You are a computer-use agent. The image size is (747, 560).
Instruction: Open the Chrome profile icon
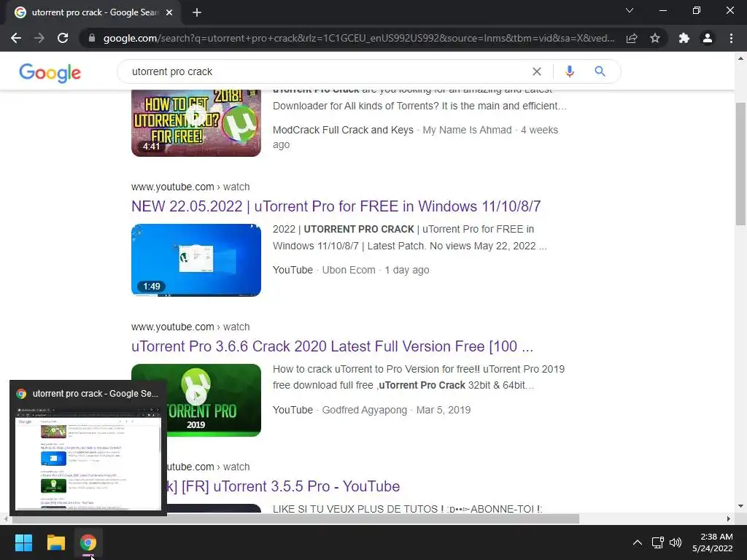[x=708, y=38]
